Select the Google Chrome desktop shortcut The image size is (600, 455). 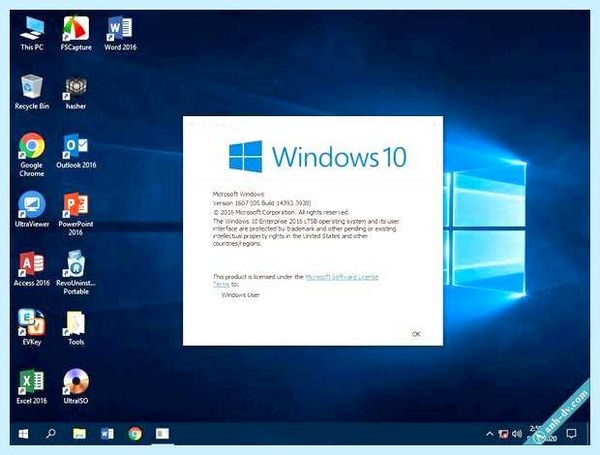coord(32,155)
